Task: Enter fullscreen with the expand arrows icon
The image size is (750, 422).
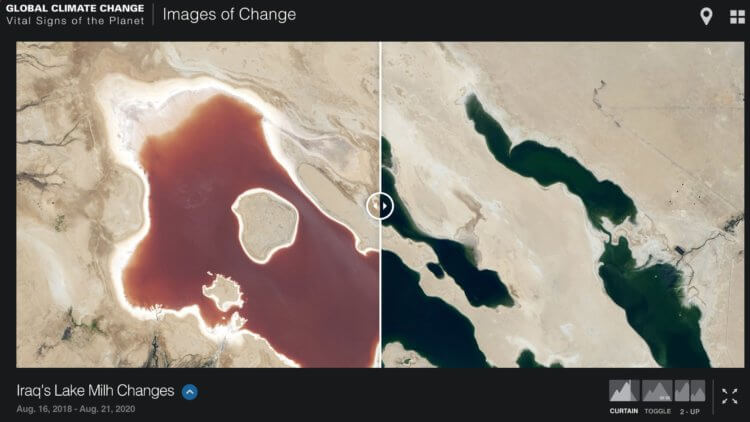Action: click(729, 396)
